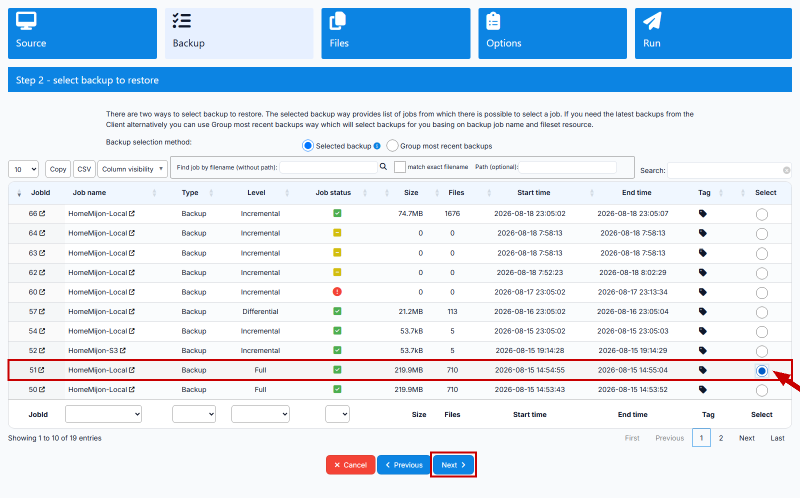The width and height of the screenshot is (800, 498).
Task: Go to page 2 of results
Action: tap(721, 438)
